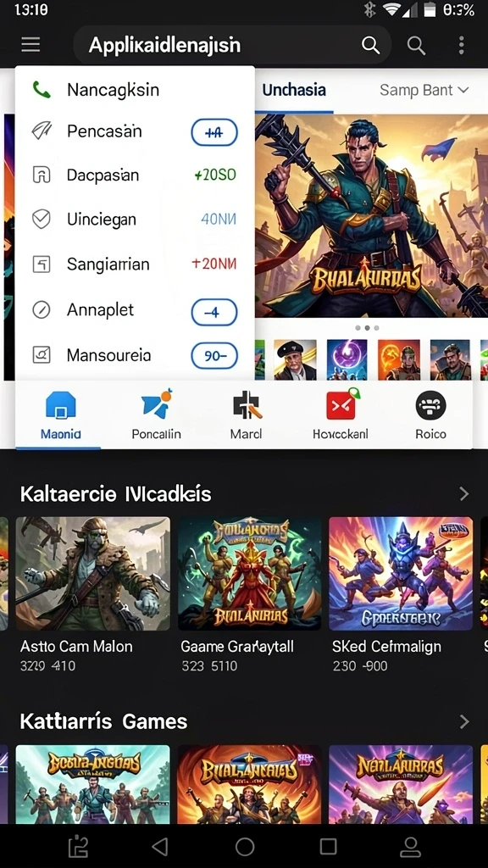Expand the Samp Bant dropdown
Image resolution: width=488 pixels, height=868 pixels.
[x=424, y=90]
